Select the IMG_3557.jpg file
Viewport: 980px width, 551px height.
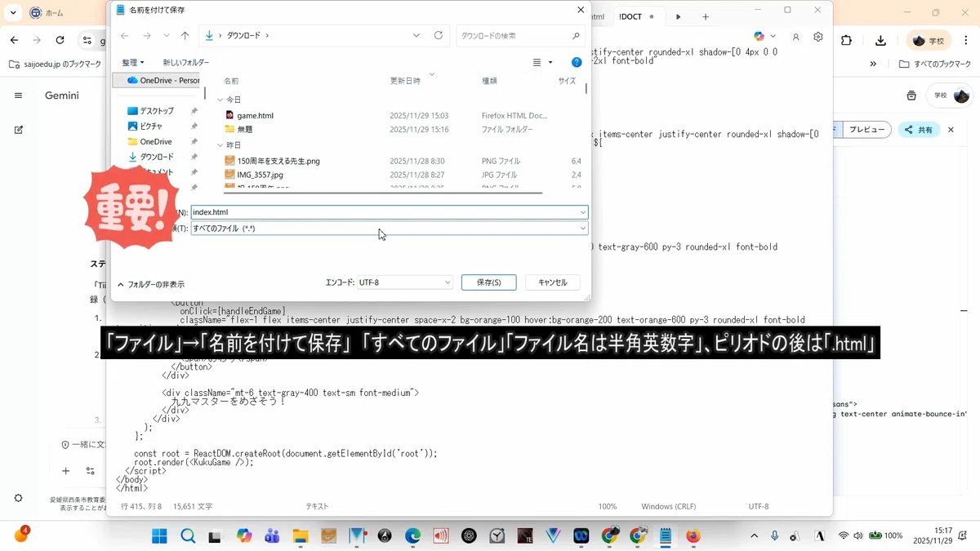click(260, 175)
